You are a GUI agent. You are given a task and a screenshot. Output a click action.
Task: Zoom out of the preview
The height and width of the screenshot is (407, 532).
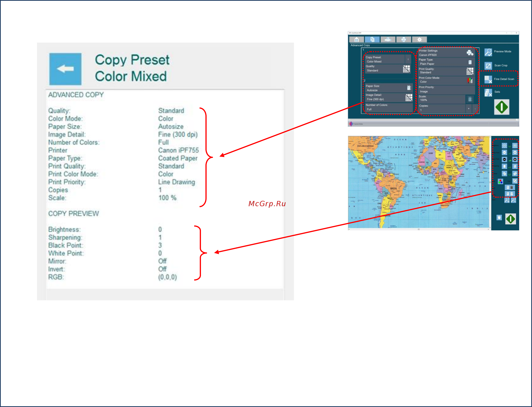[514, 200]
